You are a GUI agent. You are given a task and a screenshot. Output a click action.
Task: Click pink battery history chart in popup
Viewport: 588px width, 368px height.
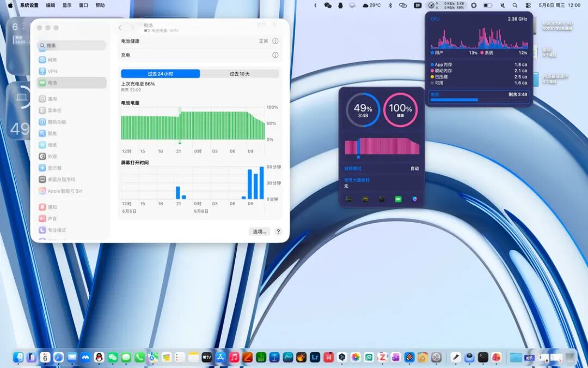[x=382, y=147]
